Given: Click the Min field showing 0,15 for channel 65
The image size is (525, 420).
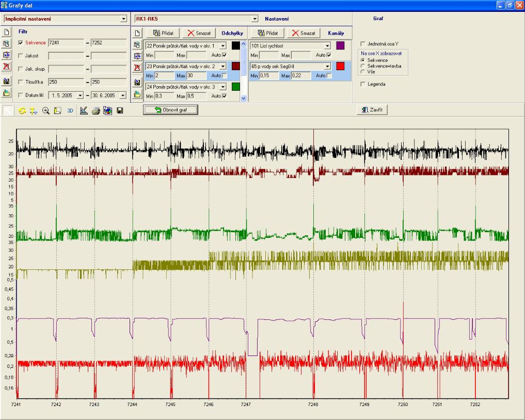Looking at the screenshot, I should point(269,76).
